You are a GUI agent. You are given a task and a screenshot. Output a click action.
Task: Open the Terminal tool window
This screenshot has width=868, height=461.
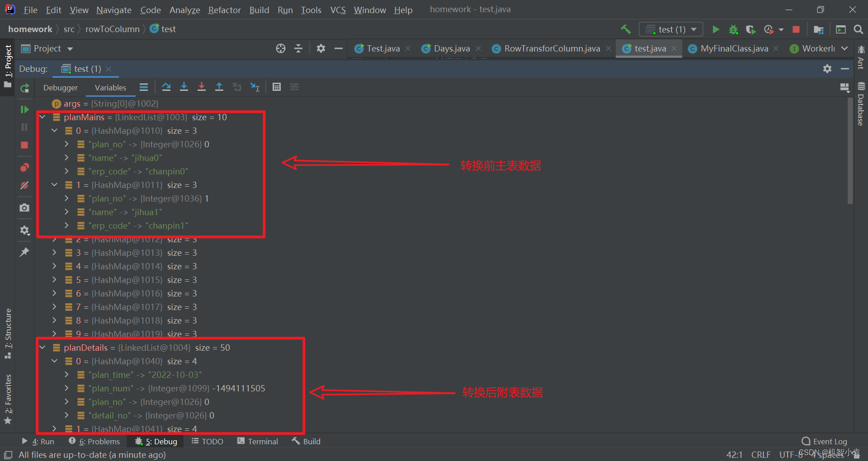click(x=257, y=442)
